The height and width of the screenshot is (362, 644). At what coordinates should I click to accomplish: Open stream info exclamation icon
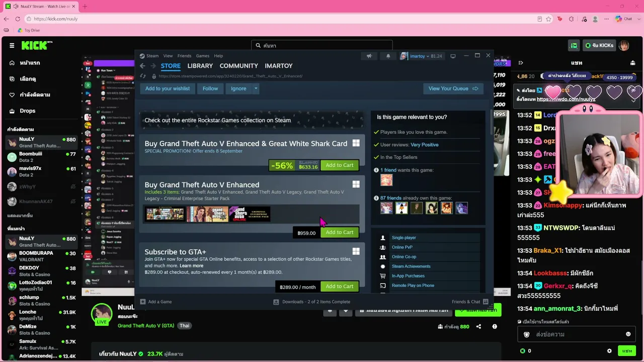[495, 326]
